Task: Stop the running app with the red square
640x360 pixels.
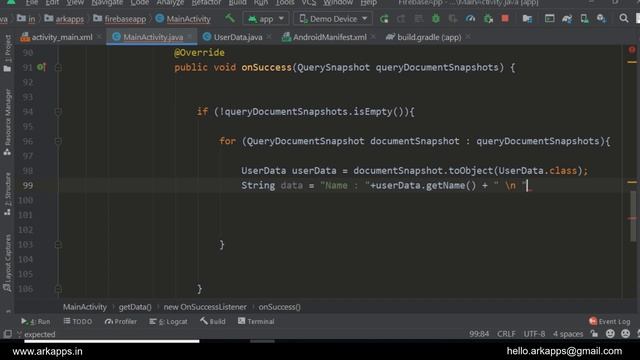Action: 505,19
